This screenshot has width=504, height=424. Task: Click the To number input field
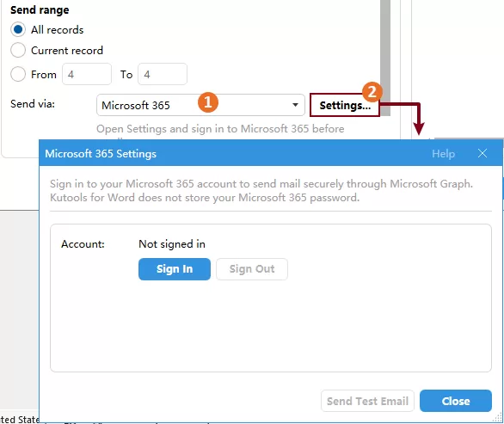click(x=163, y=74)
